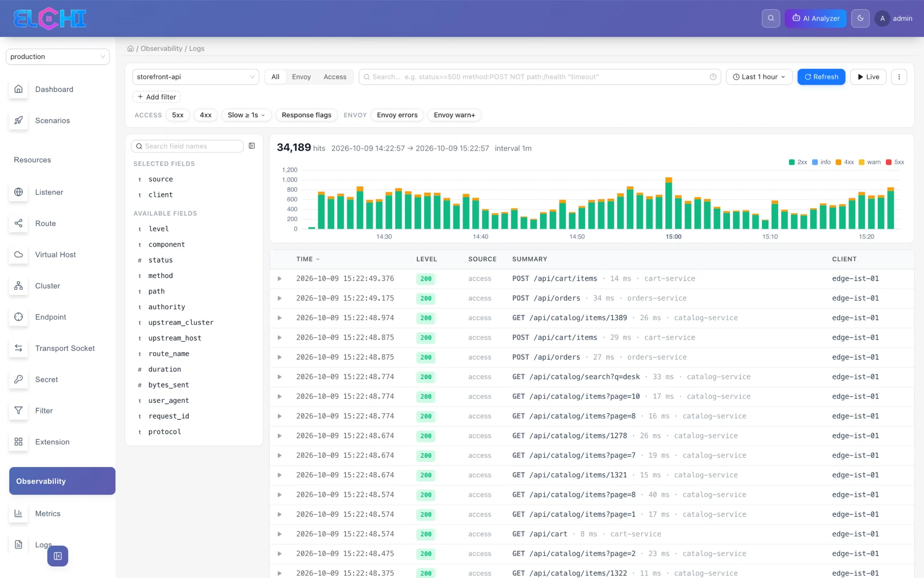Viewport: 924px width, 578px height.
Task: Toggle 5xx series in chart legend
Action: click(895, 162)
